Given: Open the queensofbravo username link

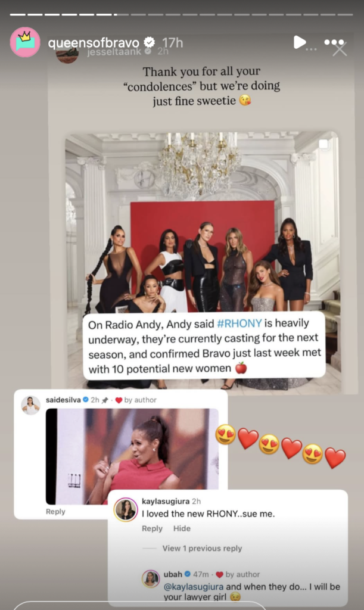Looking at the screenshot, I should [x=94, y=43].
